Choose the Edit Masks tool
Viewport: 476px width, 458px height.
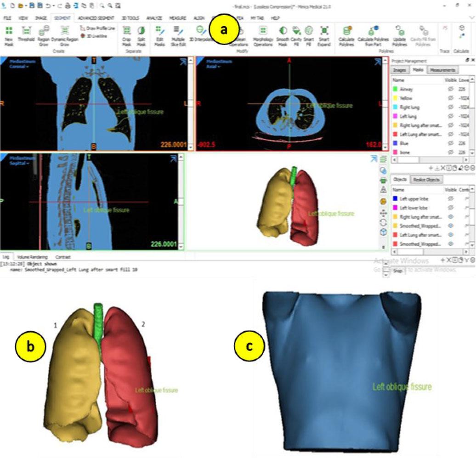(159, 33)
